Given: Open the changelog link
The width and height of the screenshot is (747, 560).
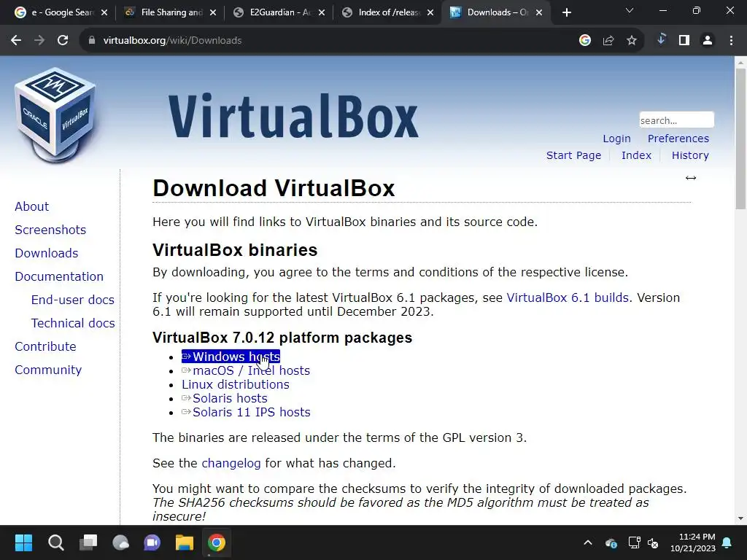Looking at the screenshot, I should point(231,463).
